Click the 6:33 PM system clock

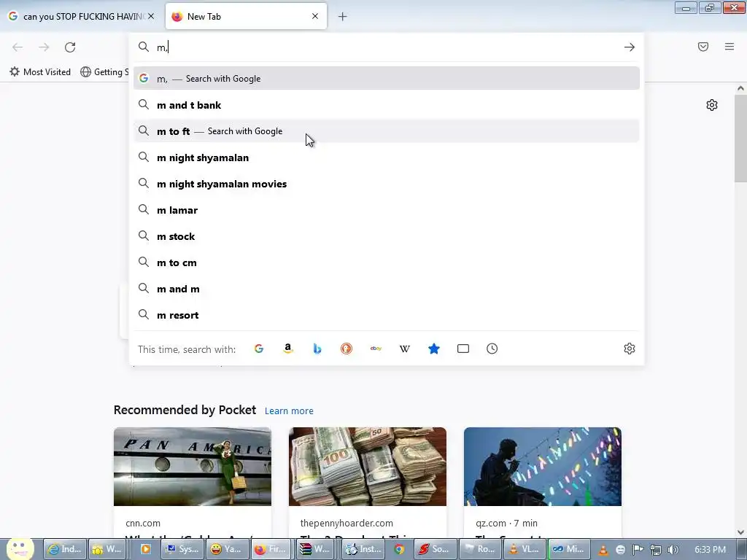[x=710, y=550]
